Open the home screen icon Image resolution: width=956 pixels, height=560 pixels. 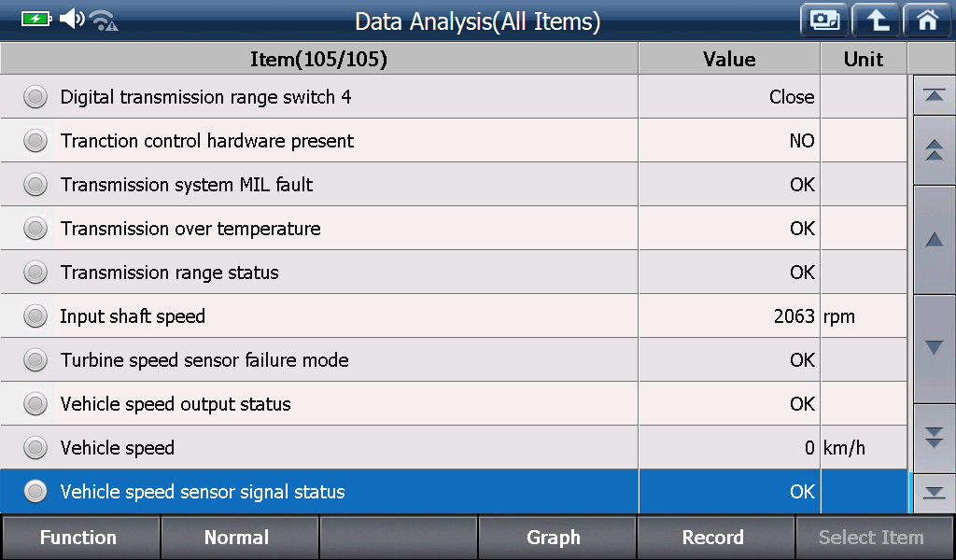[927, 21]
